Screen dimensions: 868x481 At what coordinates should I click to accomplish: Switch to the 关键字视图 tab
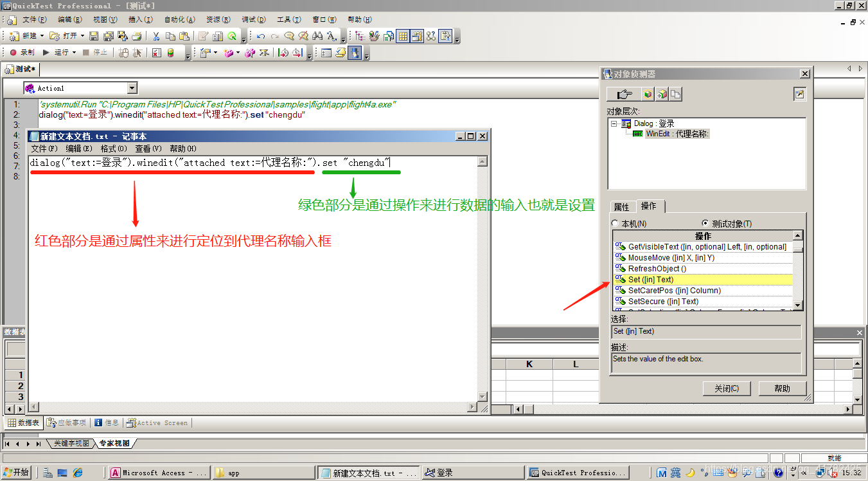(x=71, y=444)
